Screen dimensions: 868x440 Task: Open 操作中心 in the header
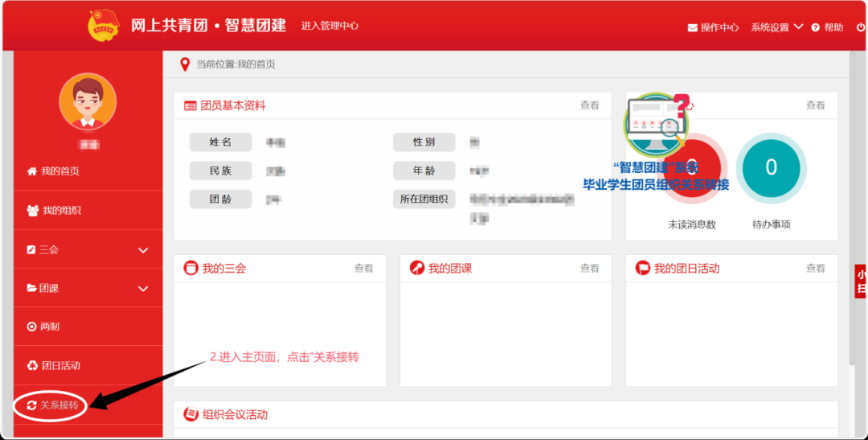(x=719, y=27)
